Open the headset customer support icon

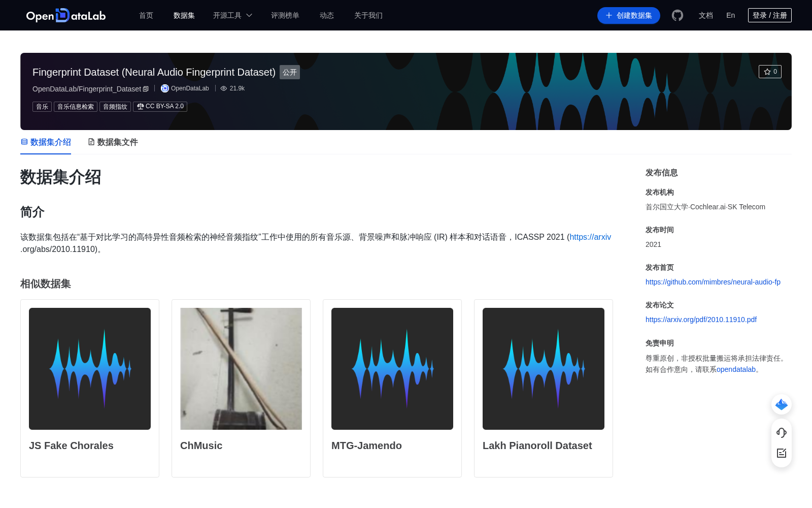pos(782,432)
